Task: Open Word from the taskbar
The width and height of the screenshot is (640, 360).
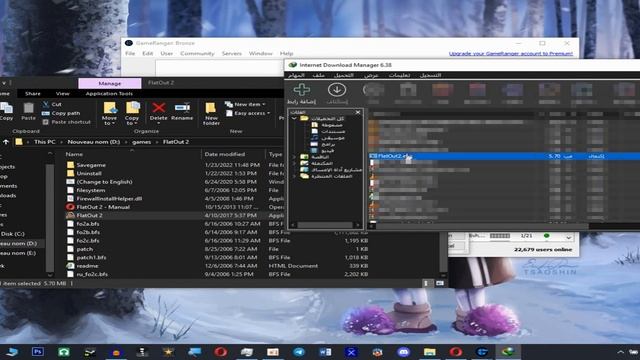Action: point(325,351)
